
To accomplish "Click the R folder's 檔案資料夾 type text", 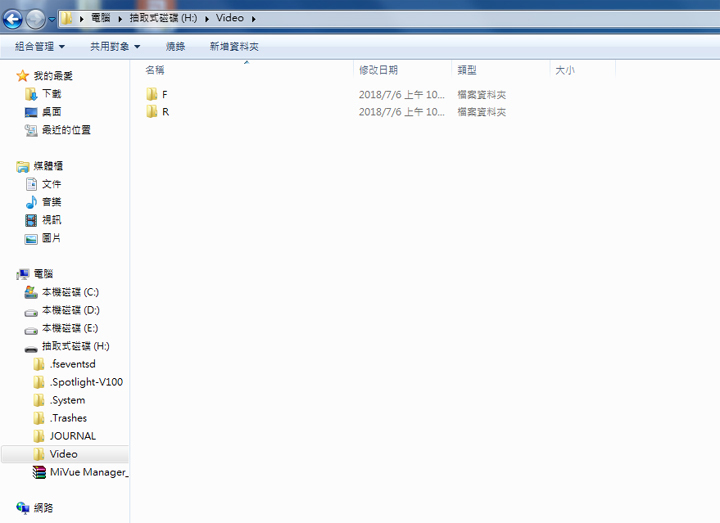I will 482,112.
